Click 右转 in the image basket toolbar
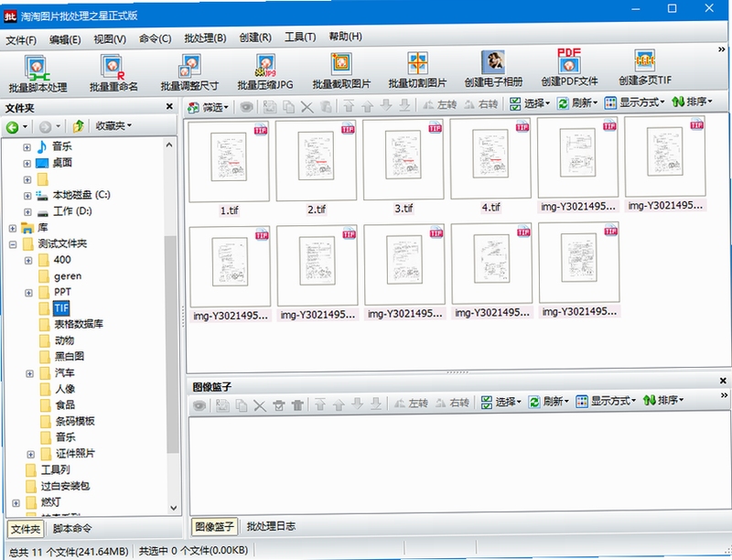Viewport: 732px width, 560px height. click(x=452, y=403)
